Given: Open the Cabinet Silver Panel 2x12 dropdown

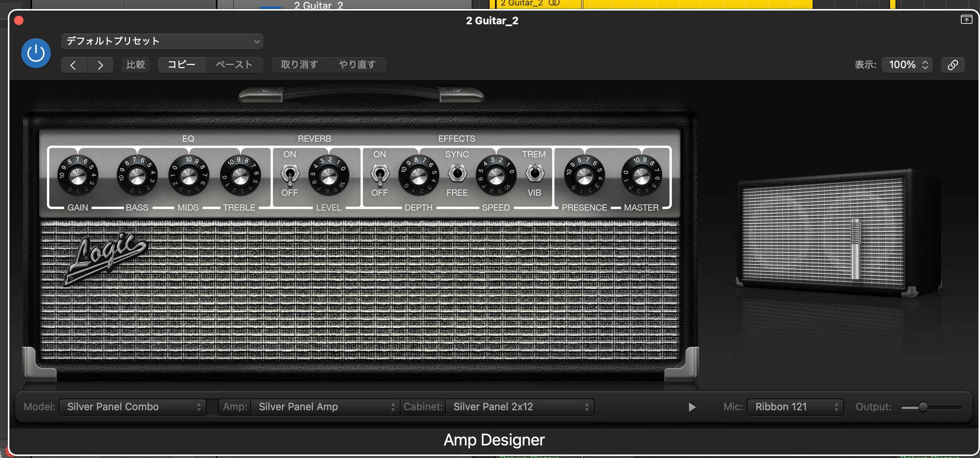Looking at the screenshot, I should tap(520, 407).
